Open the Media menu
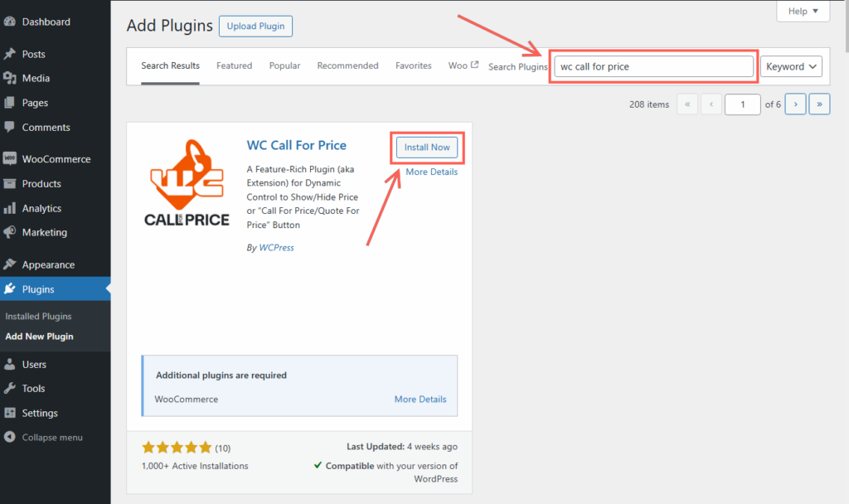Image resolution: width=849 pixels, height=504 pixels. (x=56, y=78)
